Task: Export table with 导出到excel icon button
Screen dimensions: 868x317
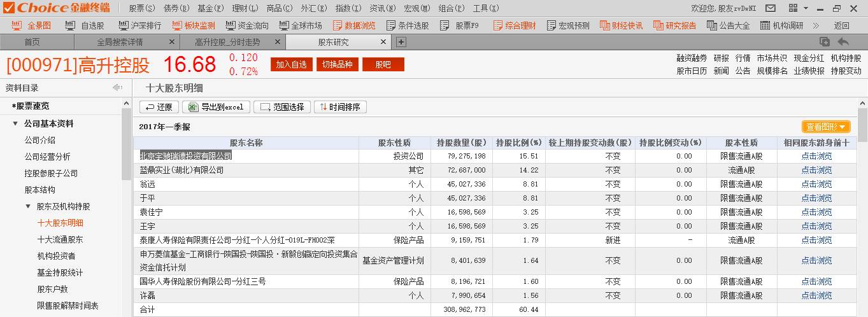Action: pos(216,107)
